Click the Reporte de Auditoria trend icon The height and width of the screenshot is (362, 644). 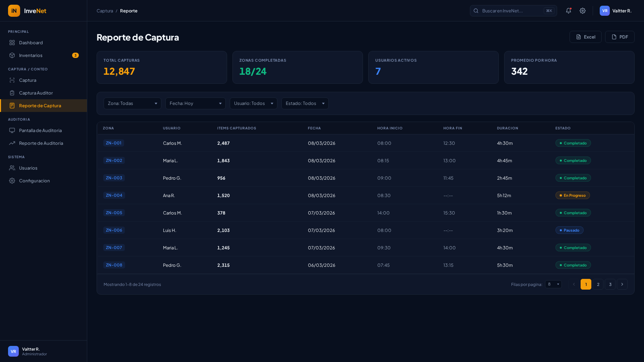coord(12,143)
